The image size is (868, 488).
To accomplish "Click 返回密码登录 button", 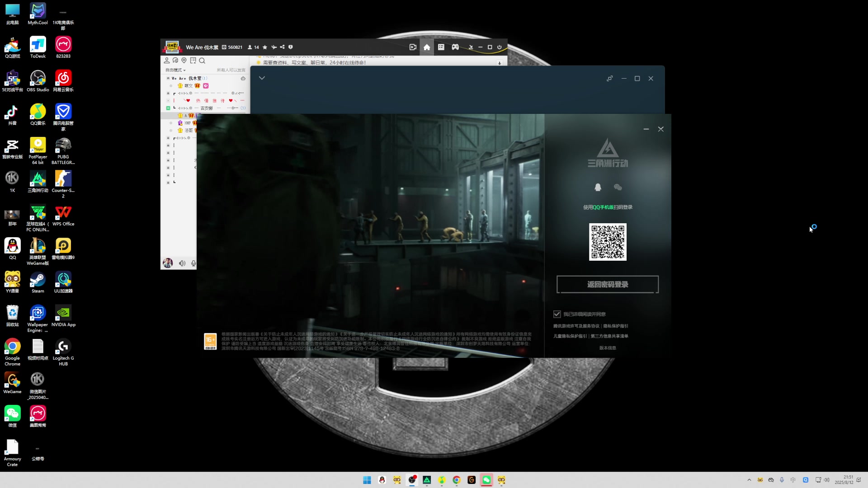I will pyautogui.click(x=608, y=284).
